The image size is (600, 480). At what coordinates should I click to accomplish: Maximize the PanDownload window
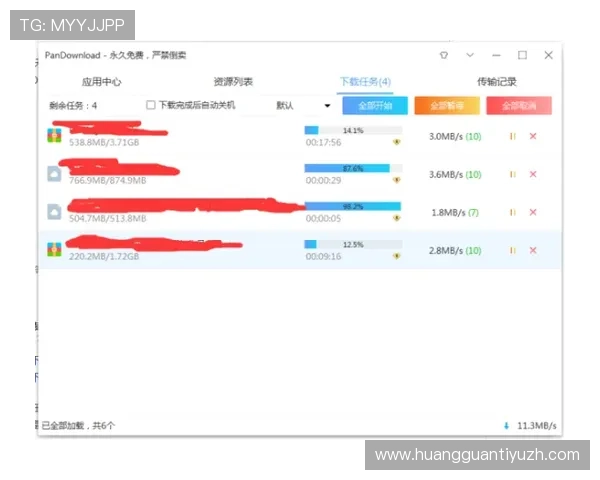coord(522,55)
